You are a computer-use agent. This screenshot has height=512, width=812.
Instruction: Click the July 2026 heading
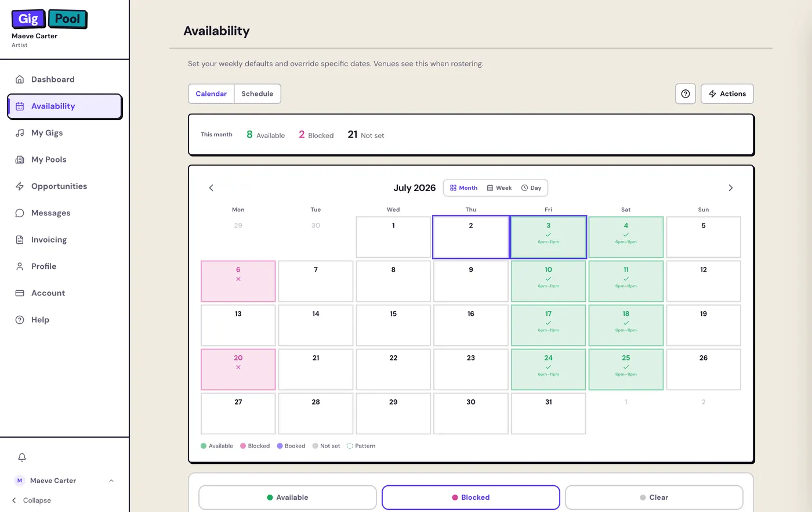pos(415,188)
